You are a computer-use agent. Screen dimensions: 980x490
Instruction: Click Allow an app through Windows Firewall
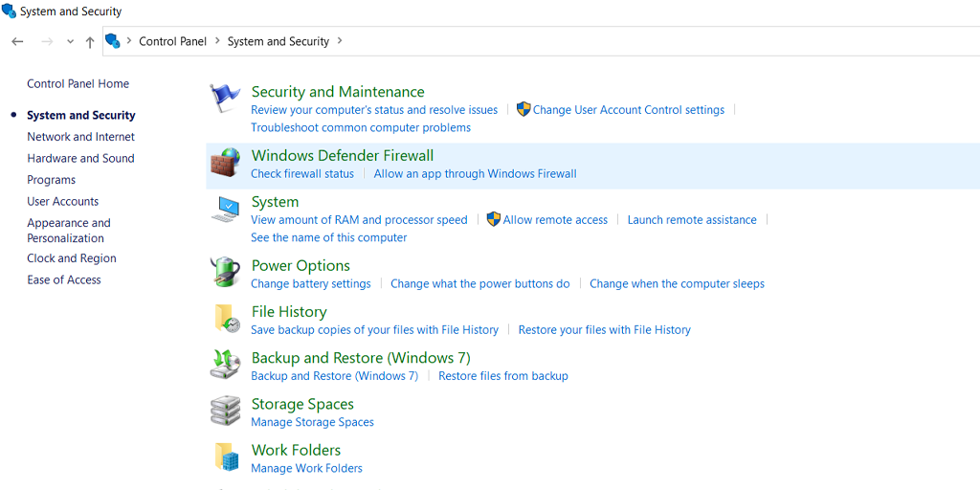[475, 174]
